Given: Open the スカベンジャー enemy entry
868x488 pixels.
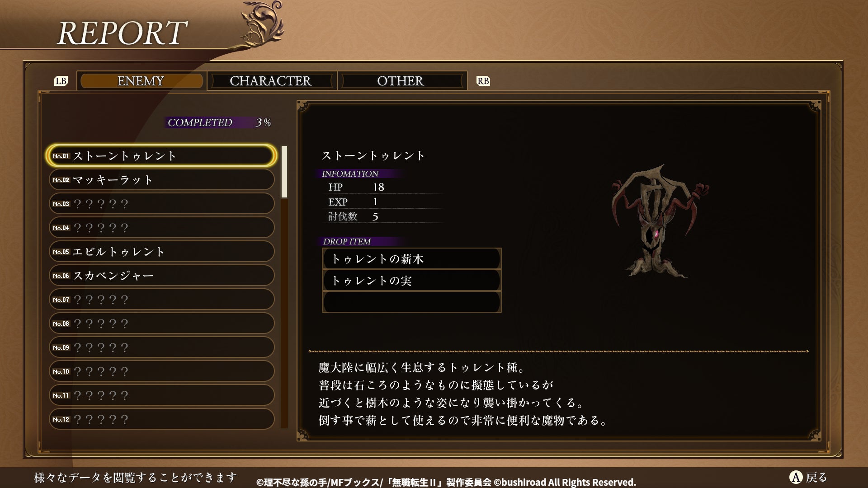Looking at the screenshot, I should pyautogui.click(x=161, y=276).
